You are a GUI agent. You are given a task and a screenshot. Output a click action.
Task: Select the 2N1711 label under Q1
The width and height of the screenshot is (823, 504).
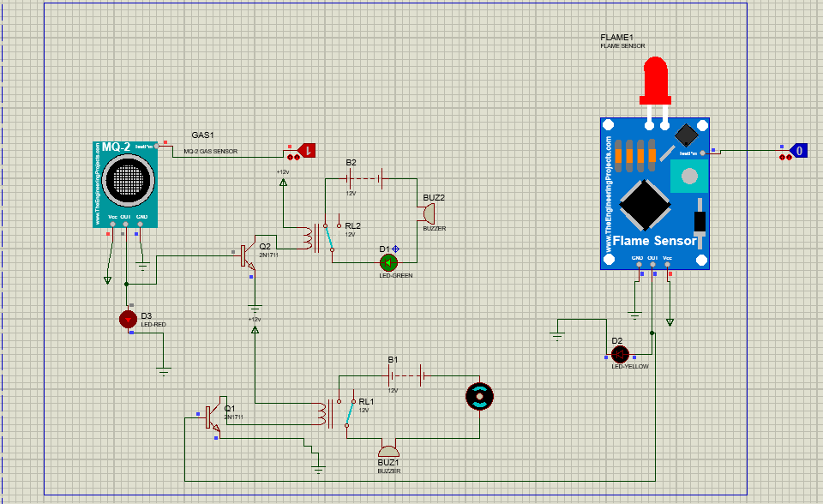click(233, 417)
